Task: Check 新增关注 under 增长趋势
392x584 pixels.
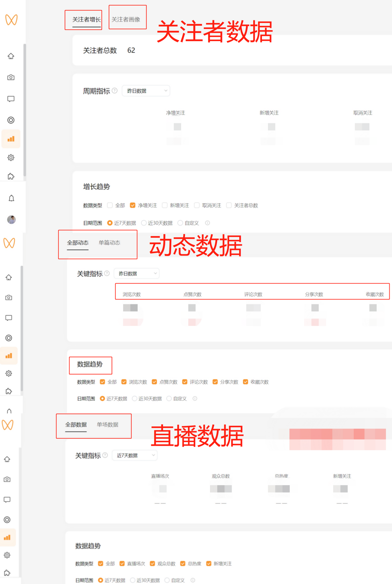Action: coord(165,205)
